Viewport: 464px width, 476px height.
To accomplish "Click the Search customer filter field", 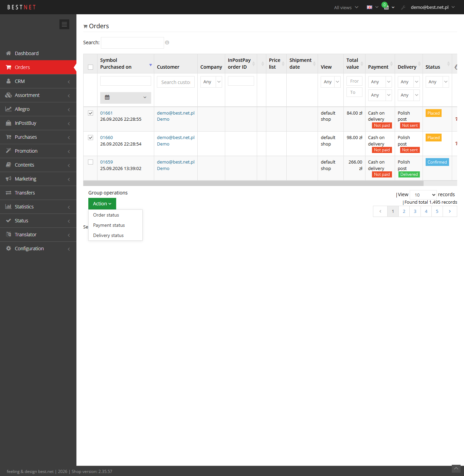I will (x=176, y=82).
